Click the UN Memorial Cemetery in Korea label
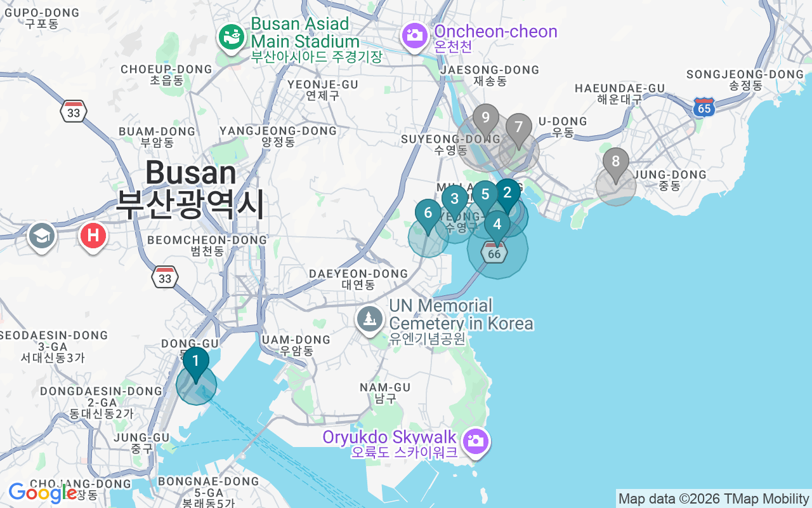The image size is (812, 508). coord(461,323)
